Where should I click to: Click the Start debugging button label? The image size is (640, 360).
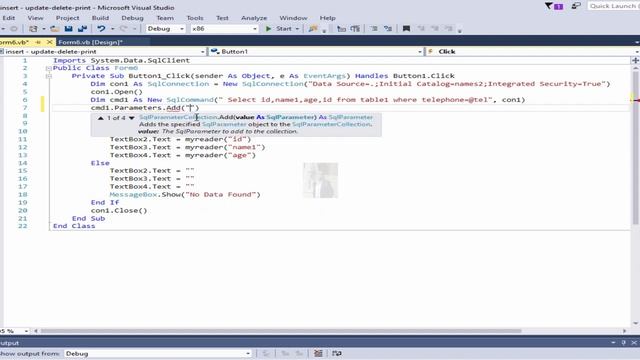(284, 29)
